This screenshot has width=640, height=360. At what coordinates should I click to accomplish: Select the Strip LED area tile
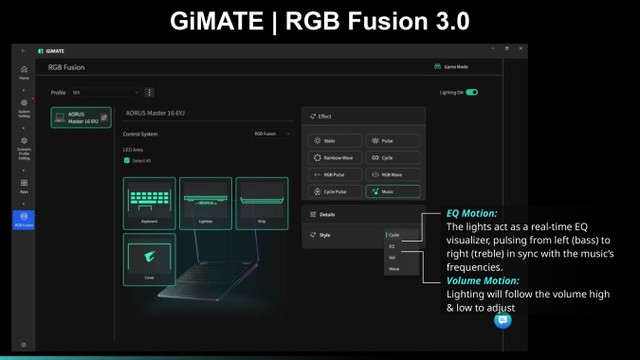262,203
